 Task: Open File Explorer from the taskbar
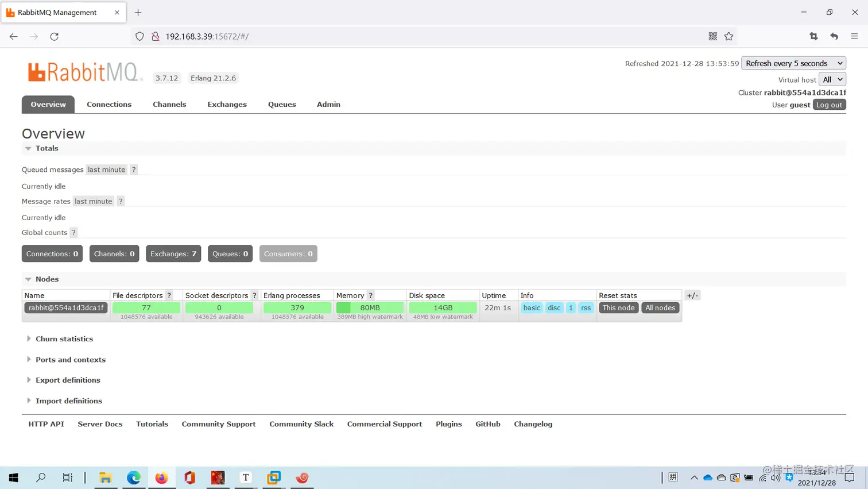click(x=106, y=478)
